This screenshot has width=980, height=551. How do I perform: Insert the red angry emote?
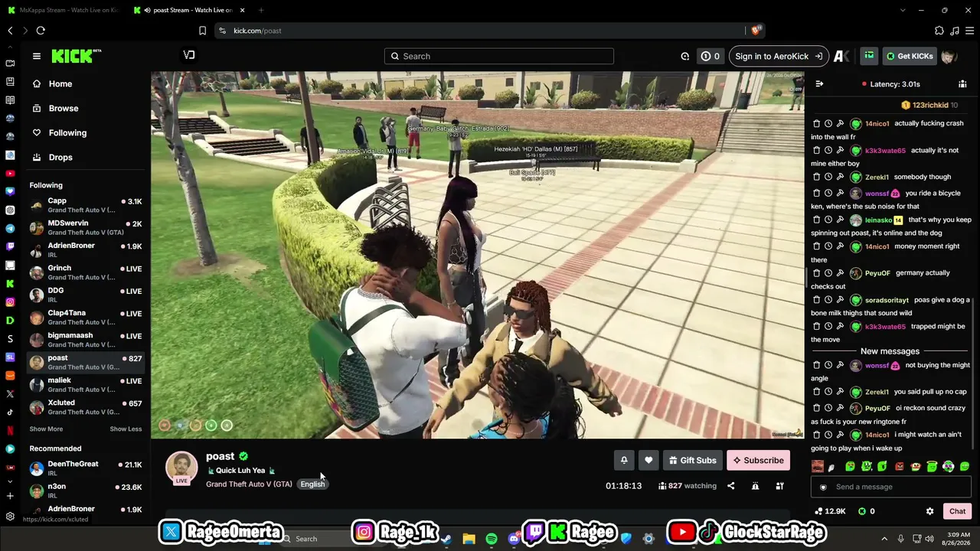click(x=900, y=467)
